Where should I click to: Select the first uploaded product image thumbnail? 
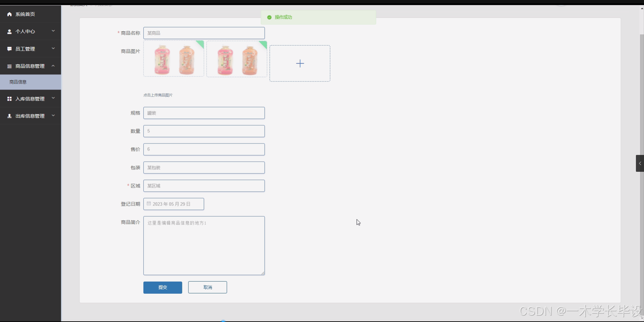click(x=174, y=59)
